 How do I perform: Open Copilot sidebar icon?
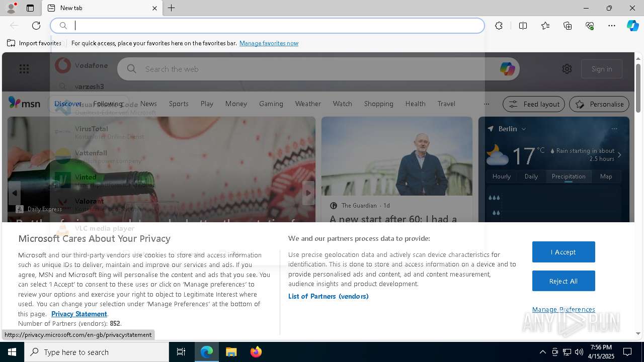[x=632, y=26]
